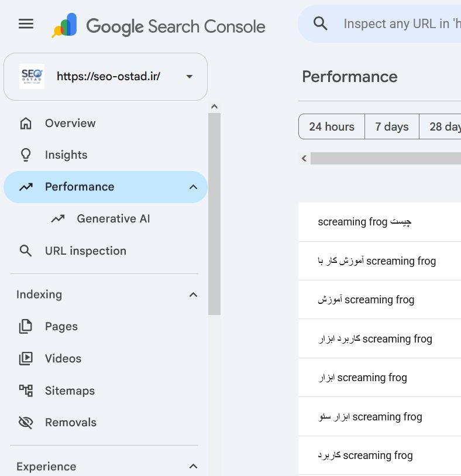Click the Google Search Console logo
The image size is (461, 476).
click(159, 26)
